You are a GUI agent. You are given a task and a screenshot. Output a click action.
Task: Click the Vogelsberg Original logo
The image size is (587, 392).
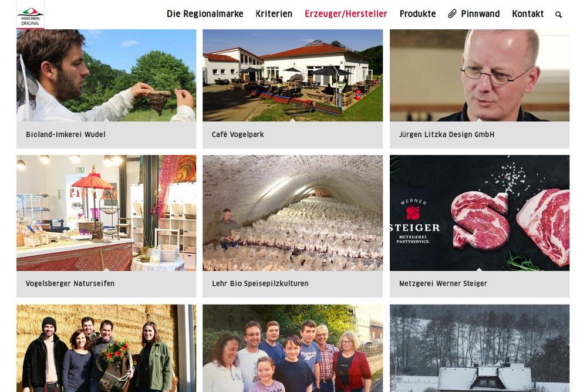pyautogui.click(x=31, y=14)
